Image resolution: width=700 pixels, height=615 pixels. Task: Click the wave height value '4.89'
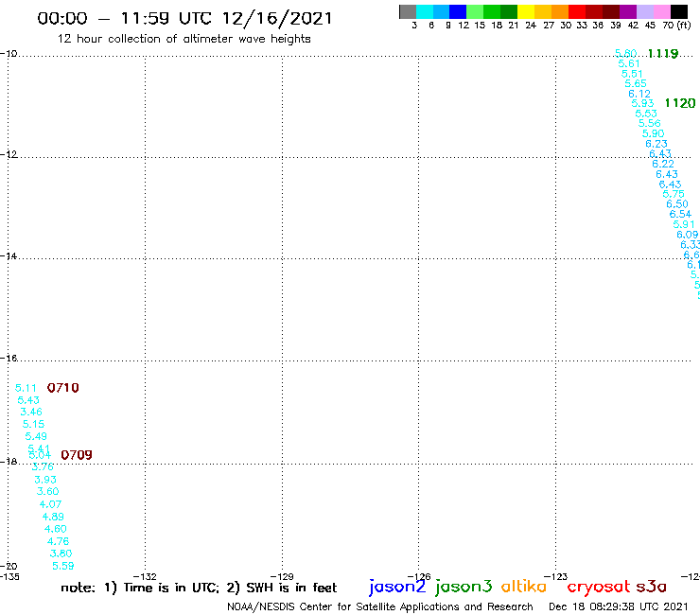[x=53, y=517]
